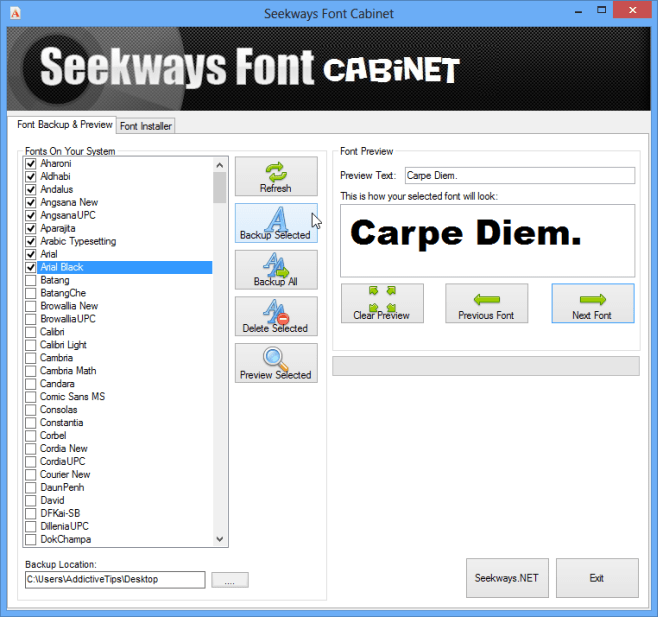
Task: Click Preview Selected magnifier button
Action: [276, 363]
